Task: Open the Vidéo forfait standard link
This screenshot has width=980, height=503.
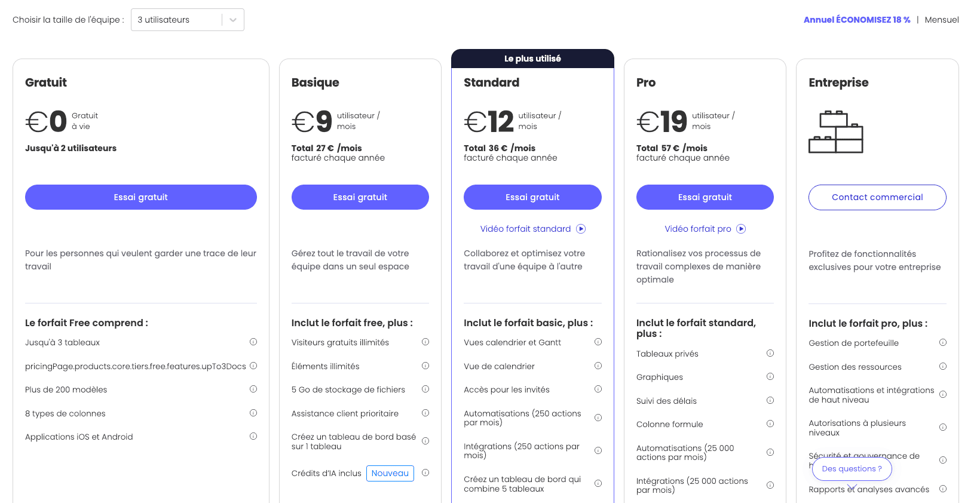Action: coord(525,228)
